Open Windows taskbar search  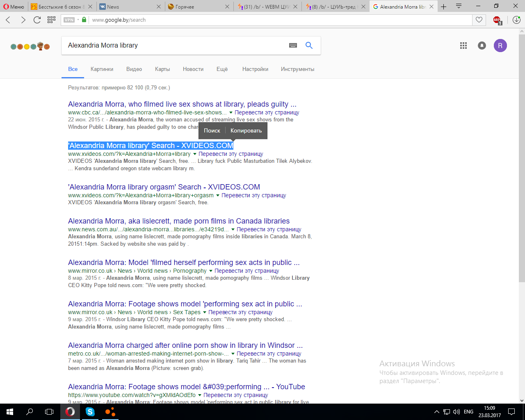[30, 412]
